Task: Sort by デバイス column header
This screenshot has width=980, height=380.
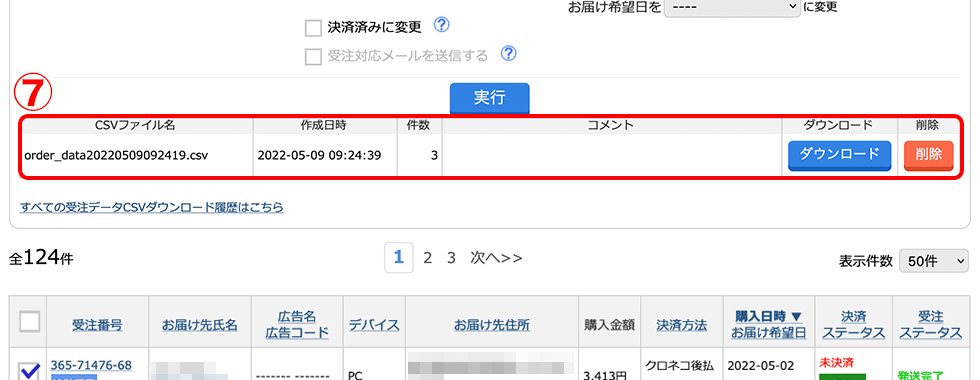Action: point(374,325)
